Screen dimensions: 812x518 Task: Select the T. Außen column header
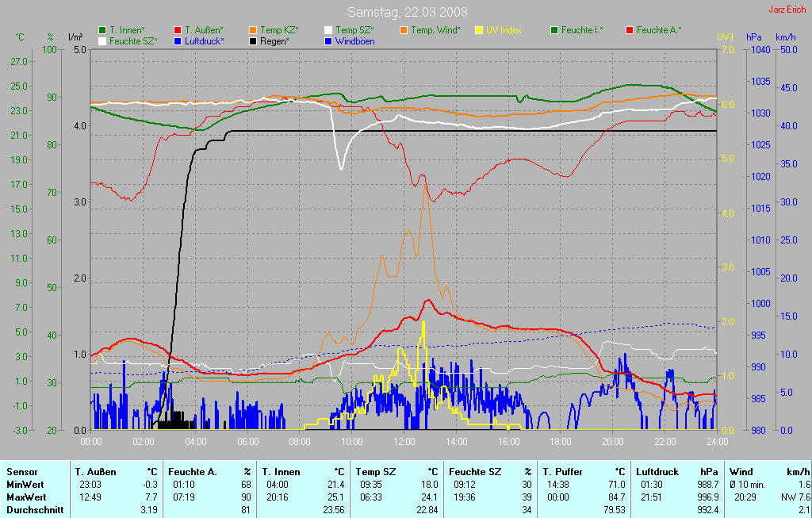coord(94,471)
